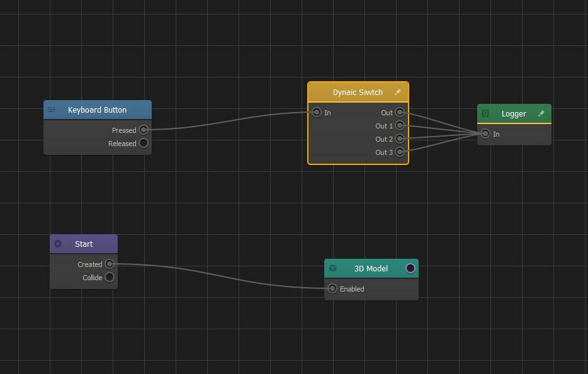This screenshot has height=374, width=588.
Task: Click the pencil edit icon on Logger node
Action: coord(541,114)
